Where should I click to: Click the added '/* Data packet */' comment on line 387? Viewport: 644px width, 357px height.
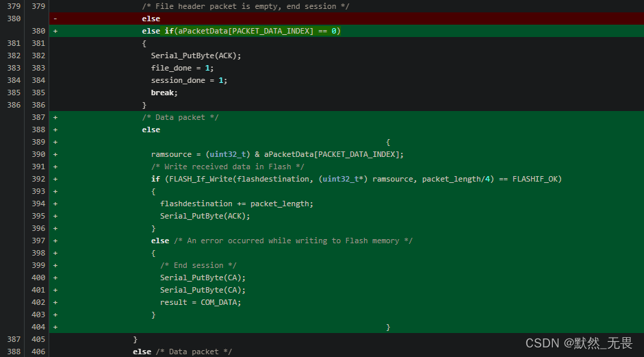point(180,117)
